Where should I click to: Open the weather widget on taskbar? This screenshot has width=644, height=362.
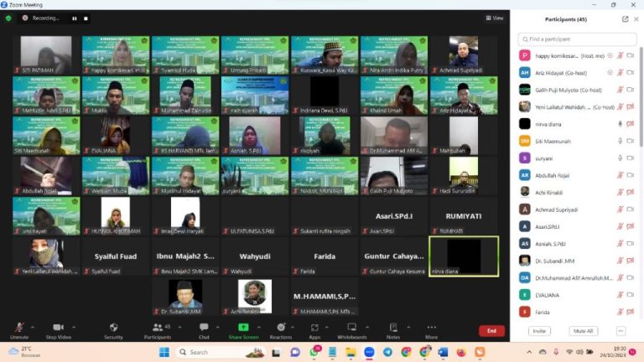pos(24,352)
